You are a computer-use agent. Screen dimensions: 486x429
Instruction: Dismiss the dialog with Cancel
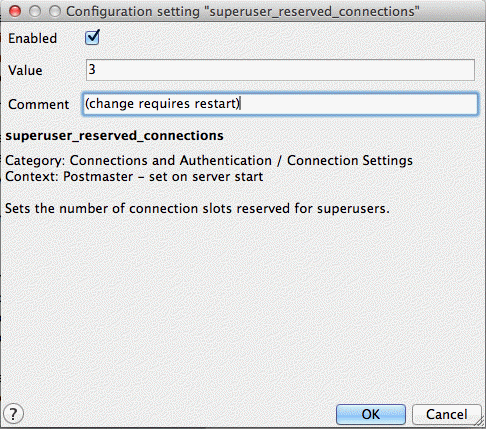(447, 414)
